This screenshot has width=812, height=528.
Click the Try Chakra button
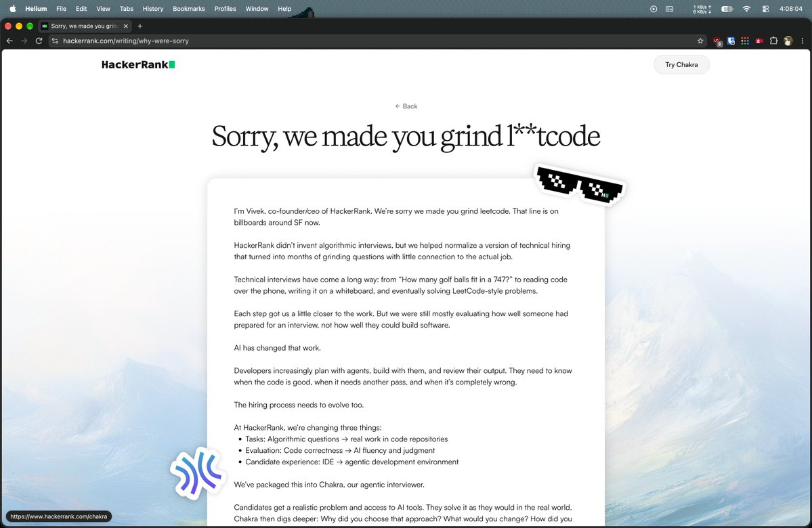(x=681, y=65)
